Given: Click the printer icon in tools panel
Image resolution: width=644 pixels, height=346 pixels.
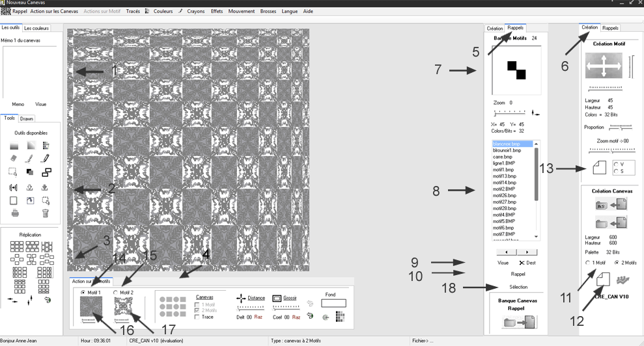Looking at the screenshot, I should pyautogui.click(x=14, y=213).
